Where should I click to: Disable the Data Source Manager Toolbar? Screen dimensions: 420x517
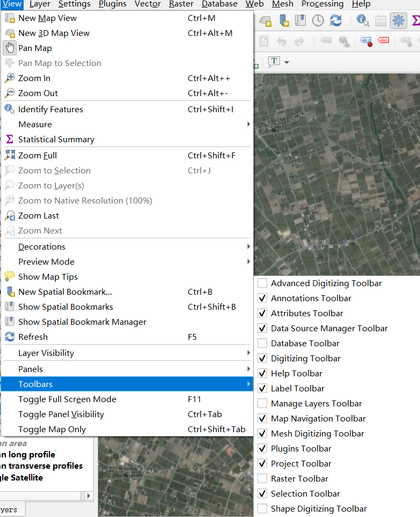click(x=262, y=329)
